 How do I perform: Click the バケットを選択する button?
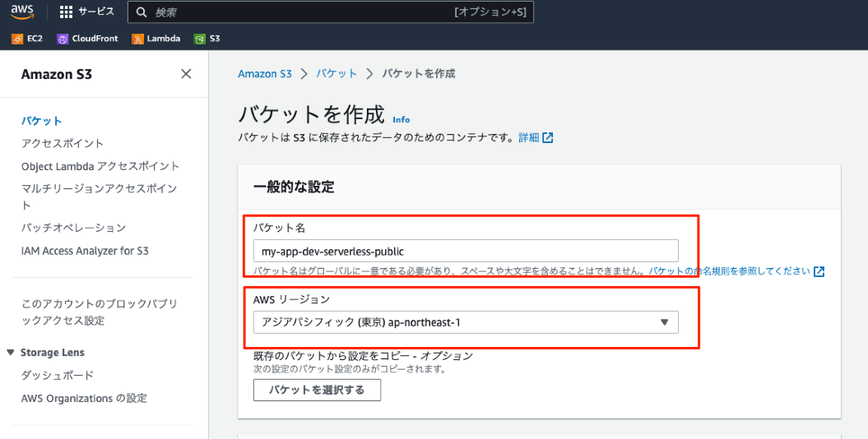pos(317,390)
